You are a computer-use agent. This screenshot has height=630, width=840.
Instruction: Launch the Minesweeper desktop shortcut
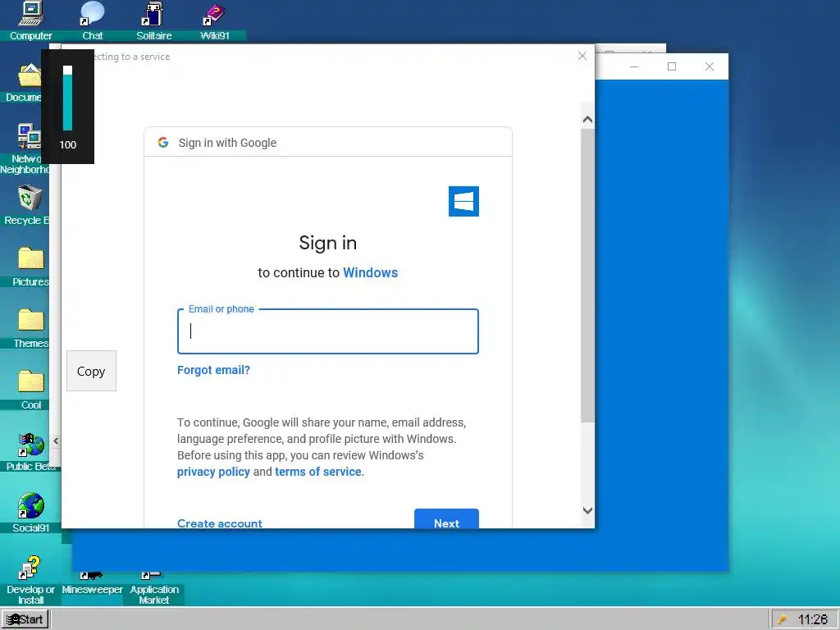92,584
